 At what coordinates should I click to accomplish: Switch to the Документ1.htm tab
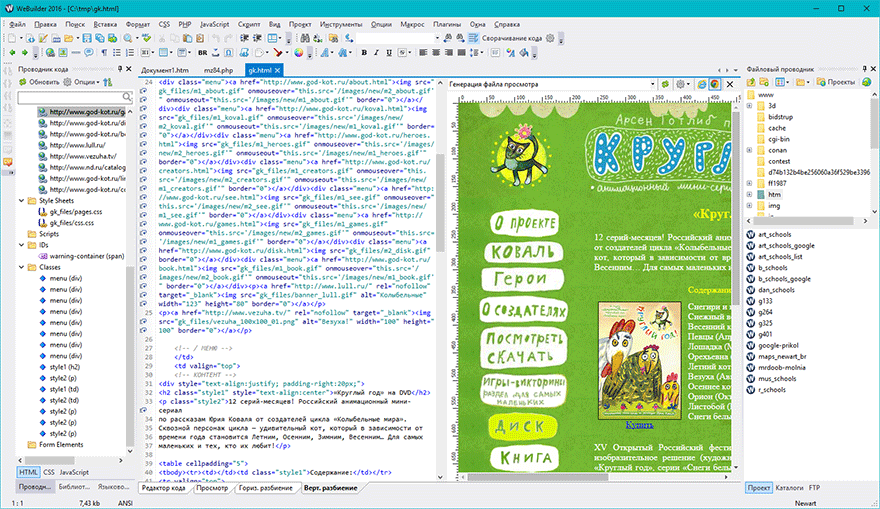[165, 70]
